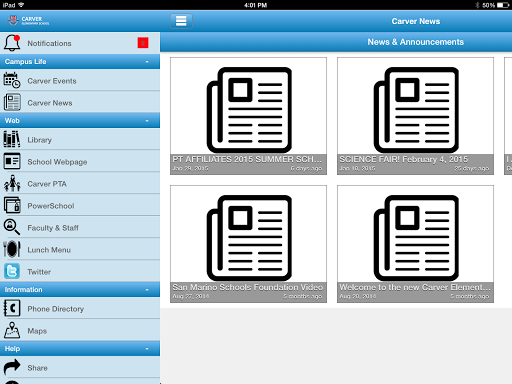This screenshot has width=512, height=384.
Task: Open San Marino Schools Foundation Video
Action: (x=248, y=244)
